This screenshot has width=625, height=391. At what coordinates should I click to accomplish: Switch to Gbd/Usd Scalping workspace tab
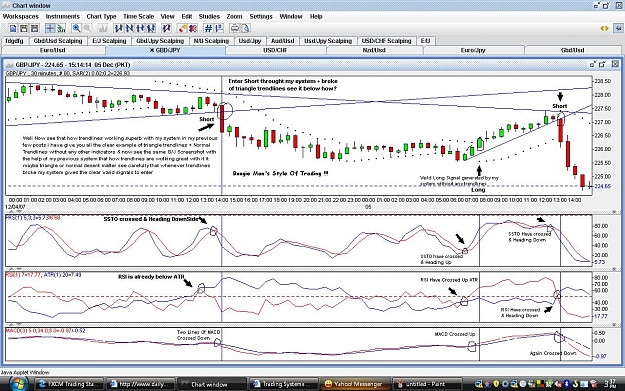(58, 41)
